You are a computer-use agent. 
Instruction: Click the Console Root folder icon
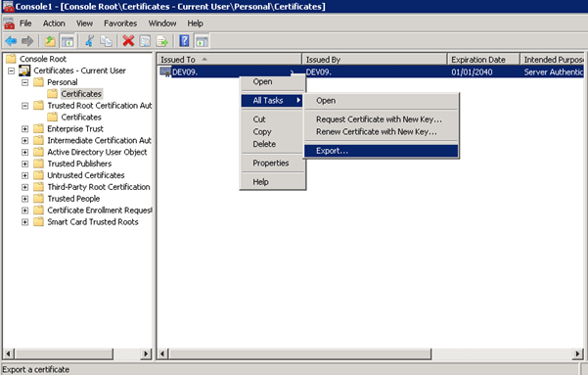click(11, 59)
